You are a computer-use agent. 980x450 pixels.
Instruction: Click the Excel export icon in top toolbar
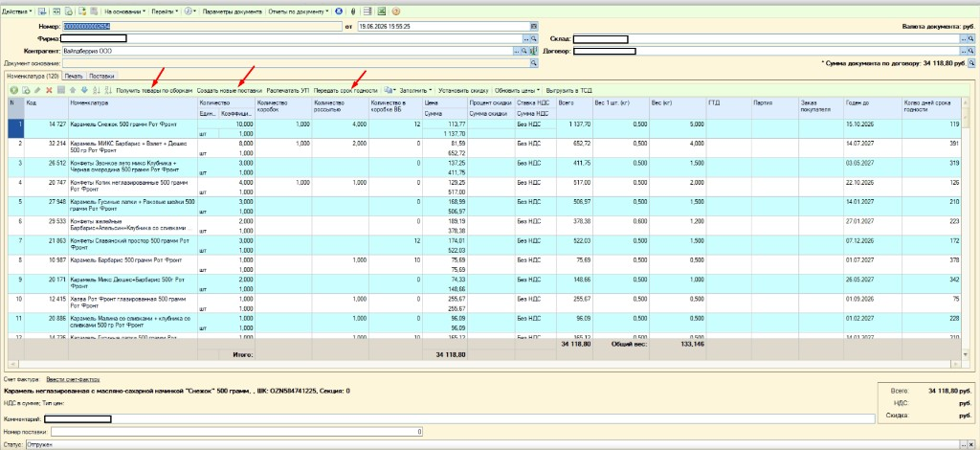[381, 11]
